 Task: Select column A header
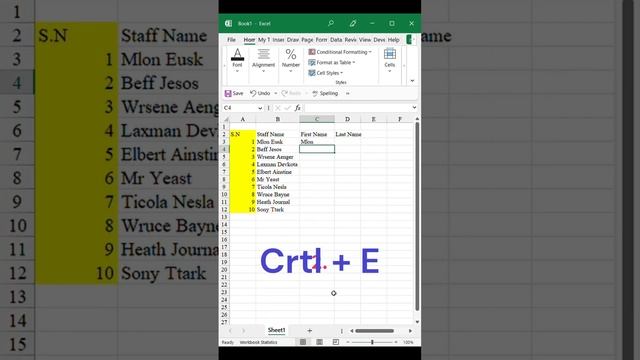pyautogui.click(x=242, y=119)
